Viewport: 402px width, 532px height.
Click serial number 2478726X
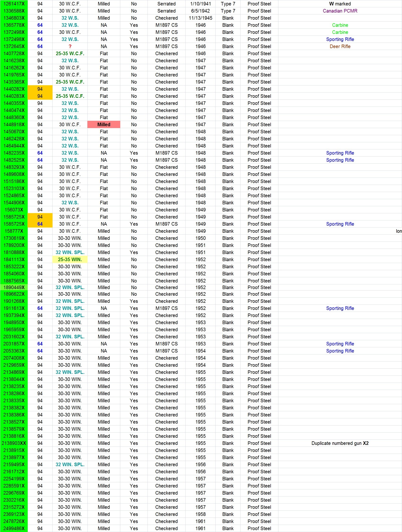[14, 521]
